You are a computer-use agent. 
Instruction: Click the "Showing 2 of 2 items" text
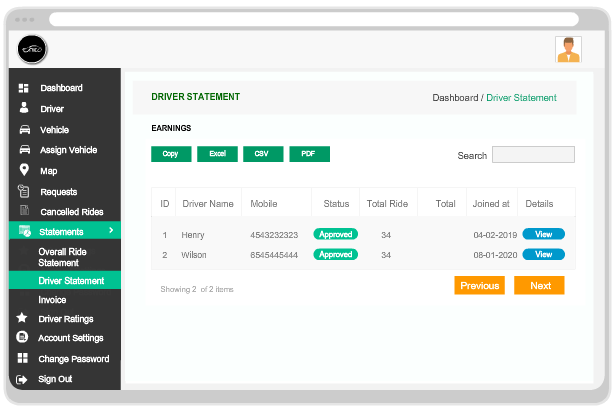click(197, 289)
